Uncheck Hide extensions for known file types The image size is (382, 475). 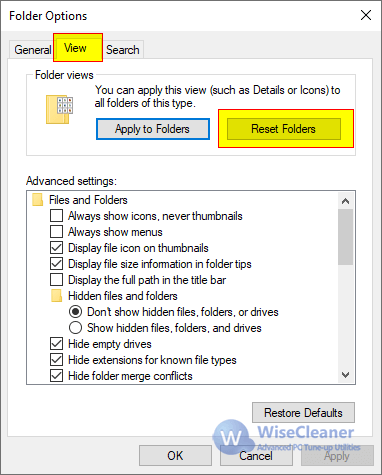pos(57,360)
